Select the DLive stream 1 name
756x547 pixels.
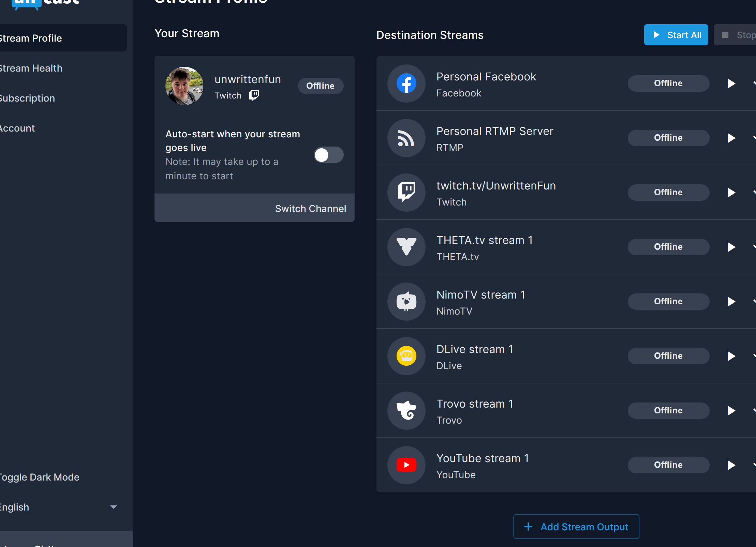[x=475, y=349]
